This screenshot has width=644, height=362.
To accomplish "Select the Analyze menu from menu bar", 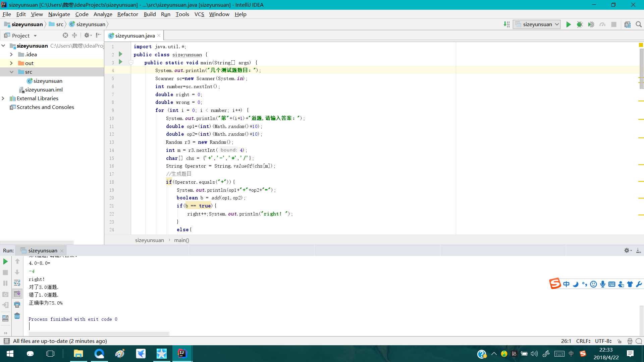I will click(x=102, y=14).
